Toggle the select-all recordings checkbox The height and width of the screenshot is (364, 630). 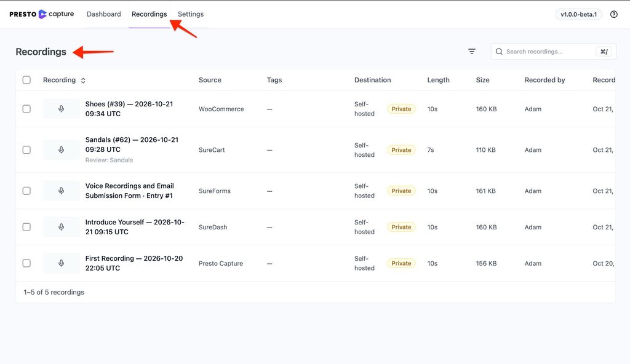click(26, 80)
